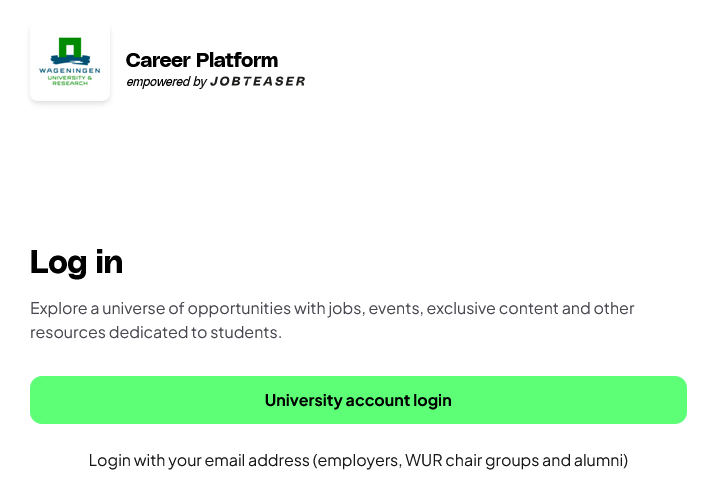Click the green "University & Research" logo text
712x487 pixels.
[70, 80]
